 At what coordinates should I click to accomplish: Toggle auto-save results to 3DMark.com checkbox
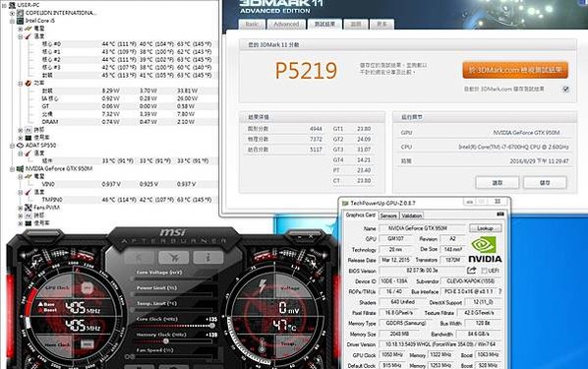[565, 89]
